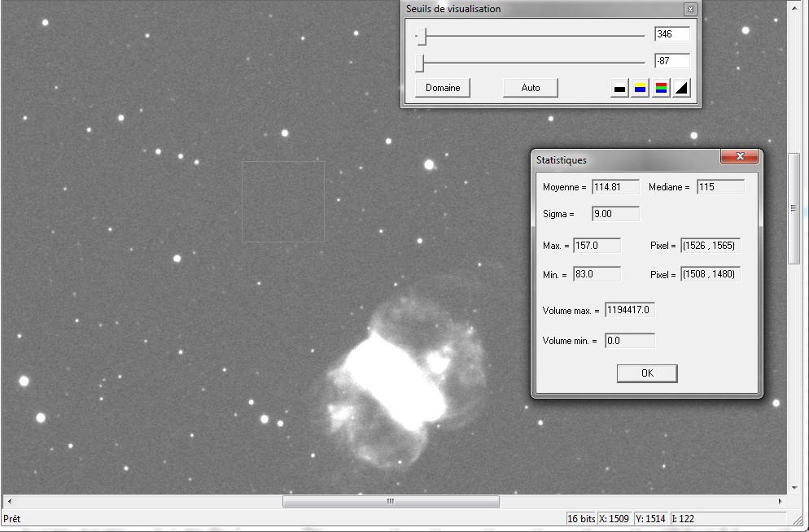Close the Seuils de visualisation panel
The height and width of the screenshot is (532, 809).
click(690, 9)
